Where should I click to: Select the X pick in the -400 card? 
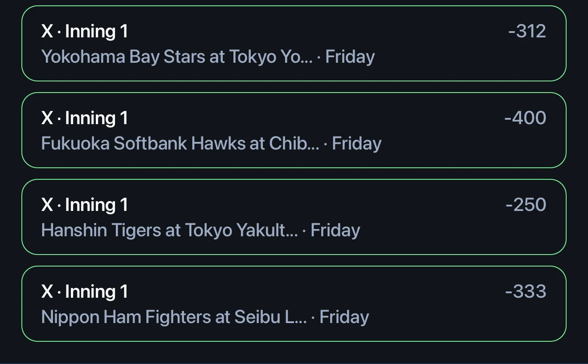click(47, 118)
